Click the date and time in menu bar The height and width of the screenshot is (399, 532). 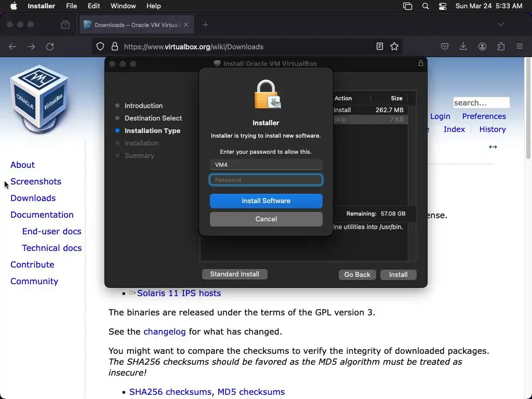coord(489,6)
